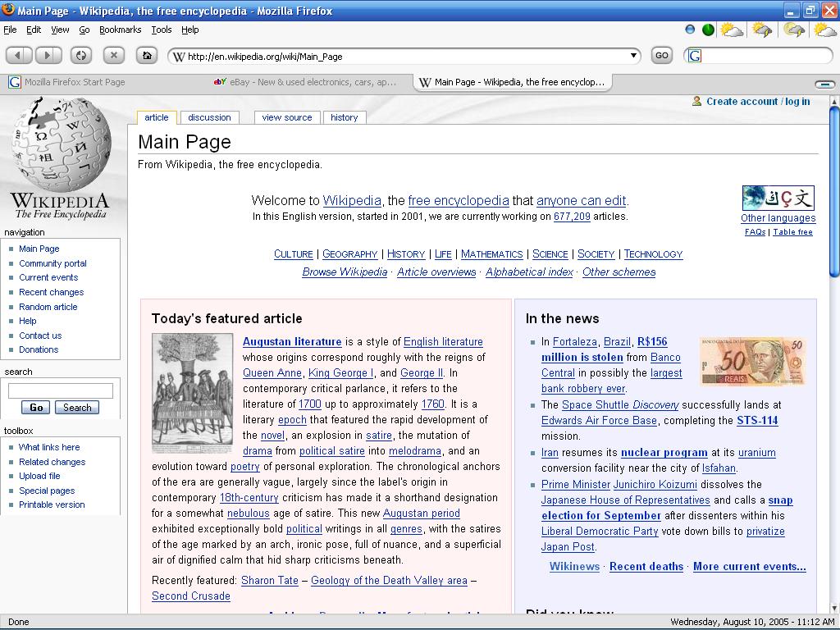Open the Edit menu
Viewport: 840px width, 630px height.
[x=33, y=30]
